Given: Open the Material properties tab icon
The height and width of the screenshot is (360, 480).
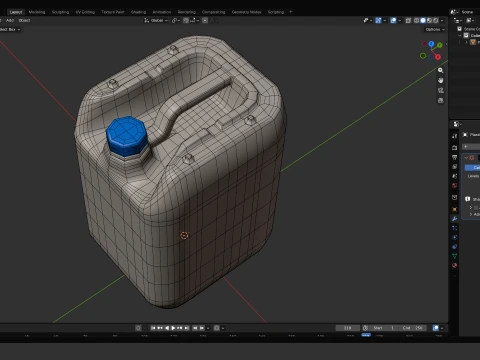Looking at the screenshot, I should [x=455, y=265].
